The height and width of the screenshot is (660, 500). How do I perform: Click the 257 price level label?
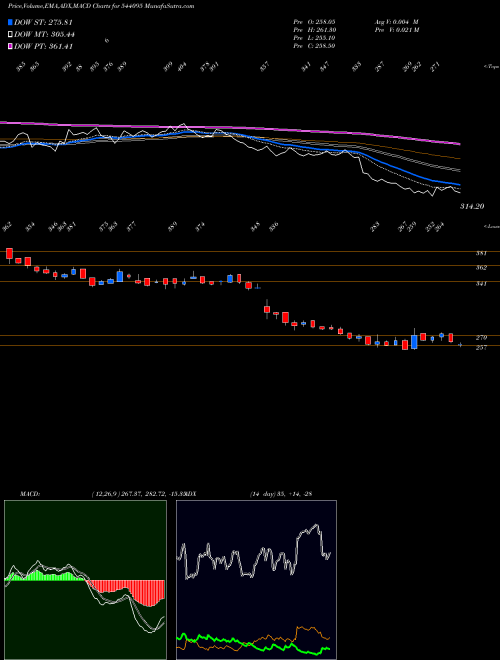click(481, 348)
